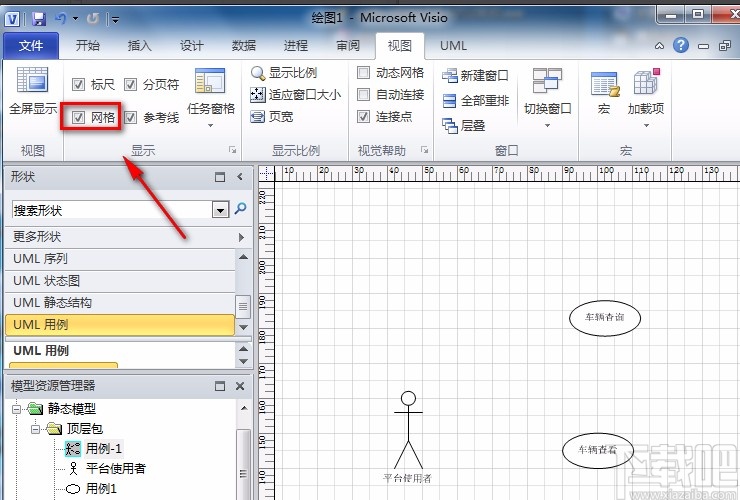The width and height of the screenshot is (740, 500).
Task: Select the UML 状态图 stencil
Action: tap(120, 281)
